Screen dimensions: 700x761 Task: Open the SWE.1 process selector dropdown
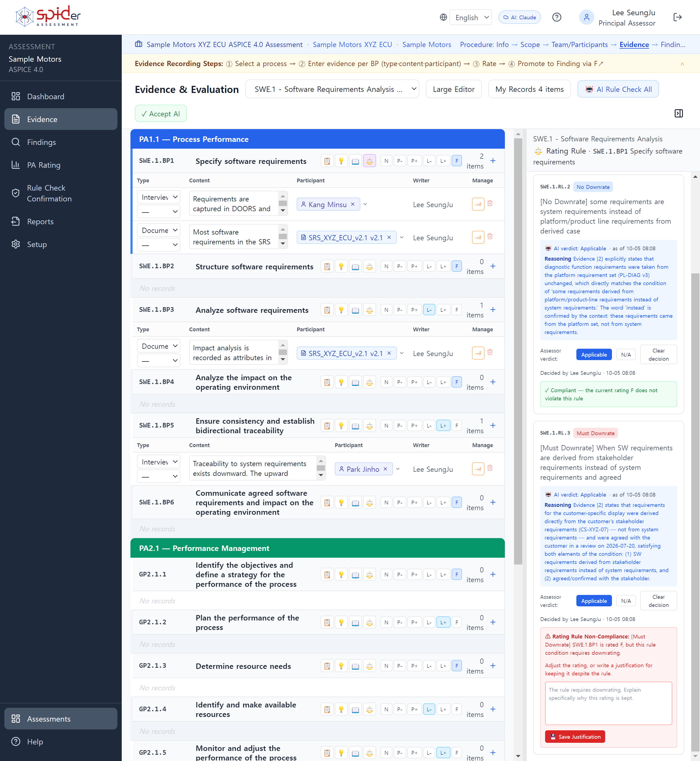332,89
